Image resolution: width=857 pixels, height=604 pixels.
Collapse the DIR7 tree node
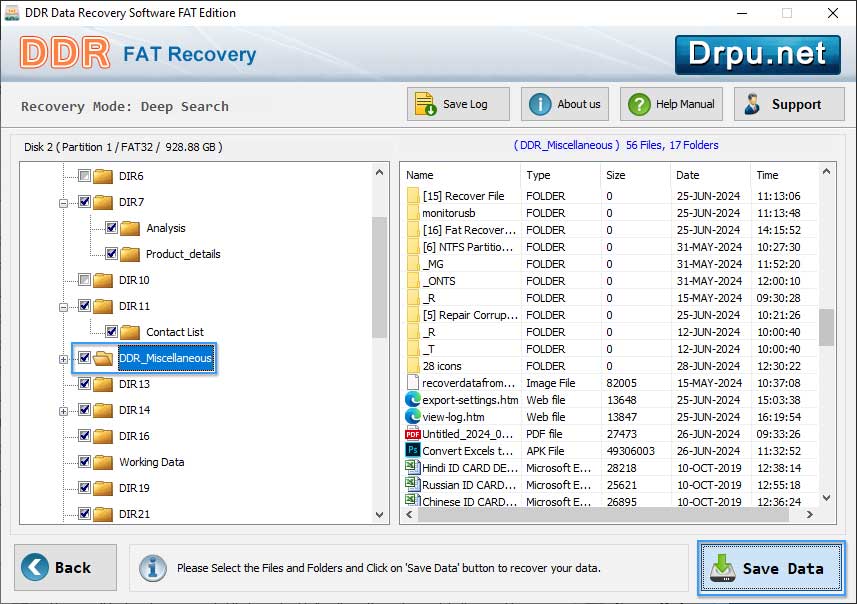point(63,203)
